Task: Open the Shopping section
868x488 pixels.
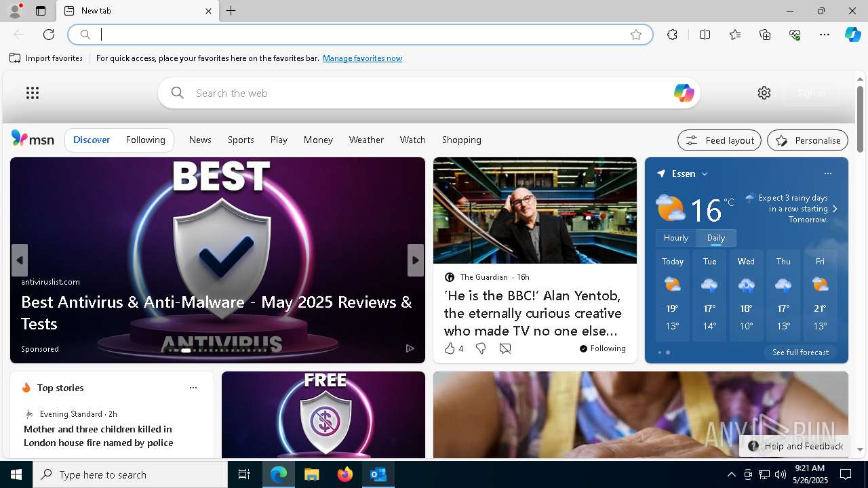Action: pos(461,140)
